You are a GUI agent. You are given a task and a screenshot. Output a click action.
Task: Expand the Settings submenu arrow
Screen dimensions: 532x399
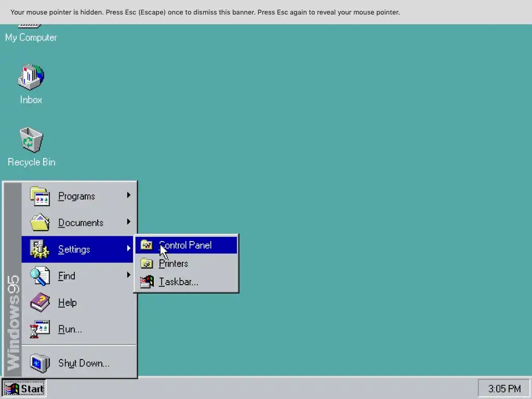tap(129, 248)
